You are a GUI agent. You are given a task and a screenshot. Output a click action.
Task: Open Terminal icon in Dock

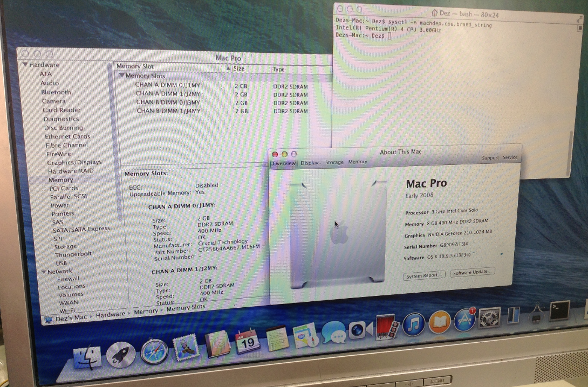pyautogui.click(x=559, y=310)
